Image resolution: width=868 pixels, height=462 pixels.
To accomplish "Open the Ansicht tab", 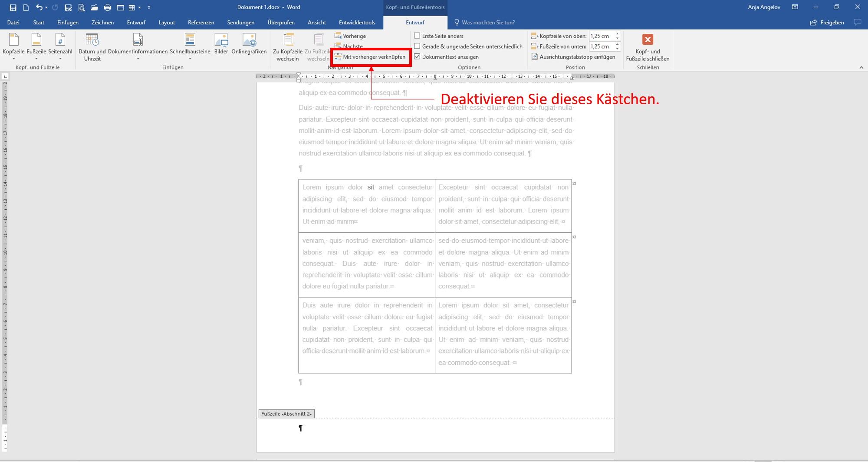I will tap(317, 23).
